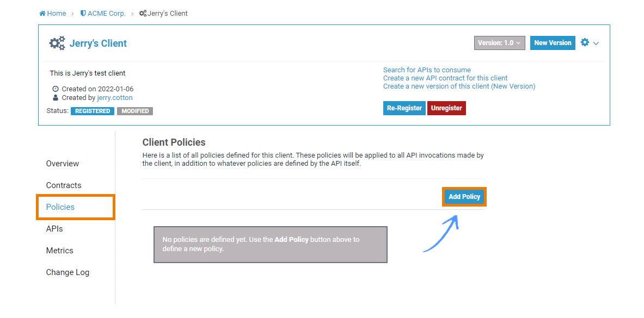
Task: Click the Re-Register button
Action: [404, 108]
